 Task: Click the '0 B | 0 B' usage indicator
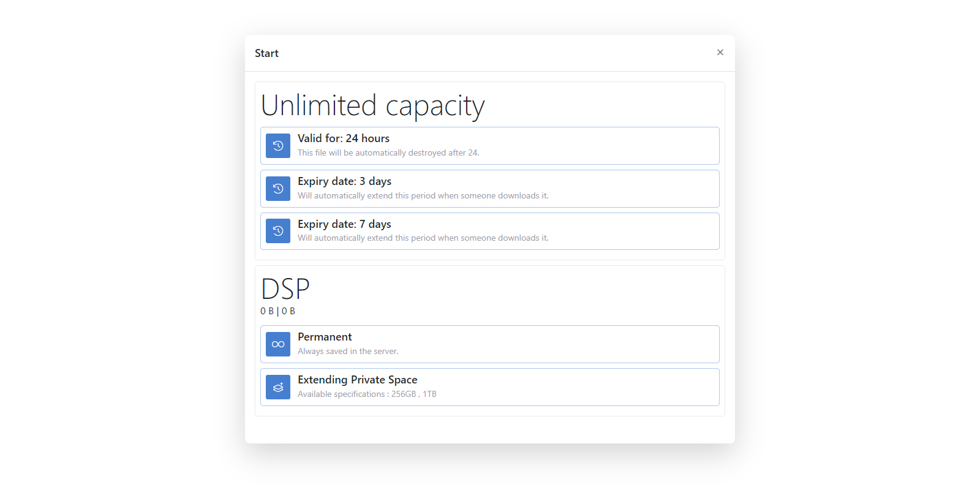click(277, 311)
